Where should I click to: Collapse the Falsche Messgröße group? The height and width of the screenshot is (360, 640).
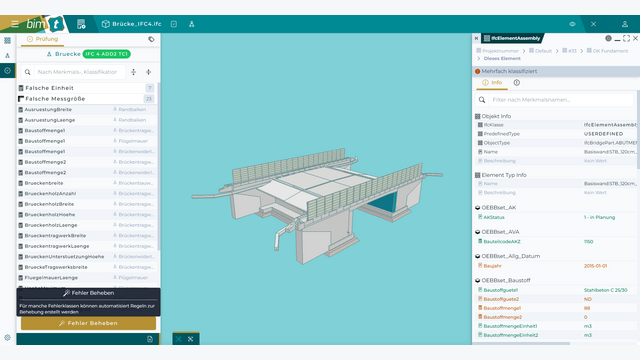(86, 99)
